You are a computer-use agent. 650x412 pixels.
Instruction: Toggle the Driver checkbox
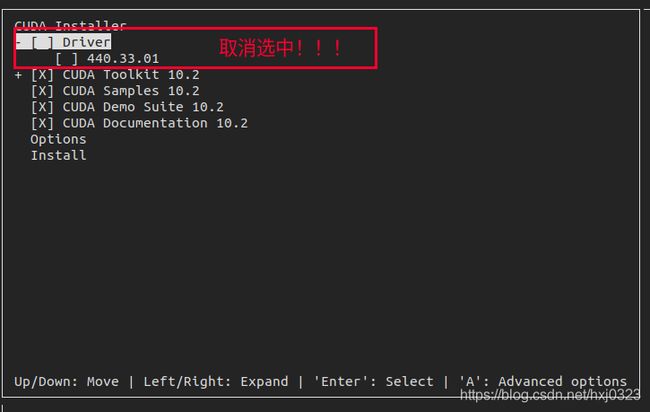coord(42,42)
